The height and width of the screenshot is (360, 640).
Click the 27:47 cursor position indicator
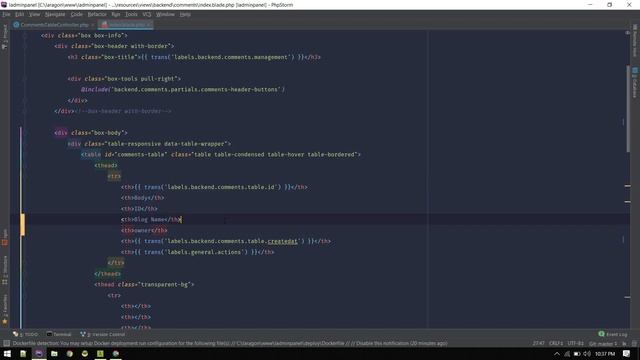coord(538,343)
